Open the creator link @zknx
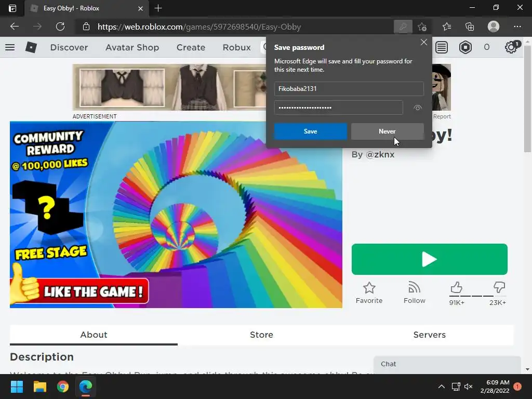The width and height of the screenshot is (532, 399). coord(380,155)
